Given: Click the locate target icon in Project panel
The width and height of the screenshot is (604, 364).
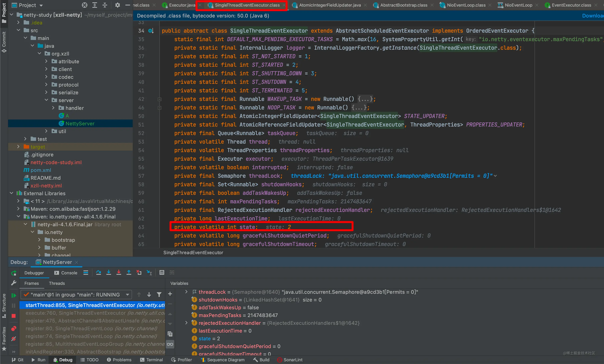Looking at the screenshot, I should [84, 5].
